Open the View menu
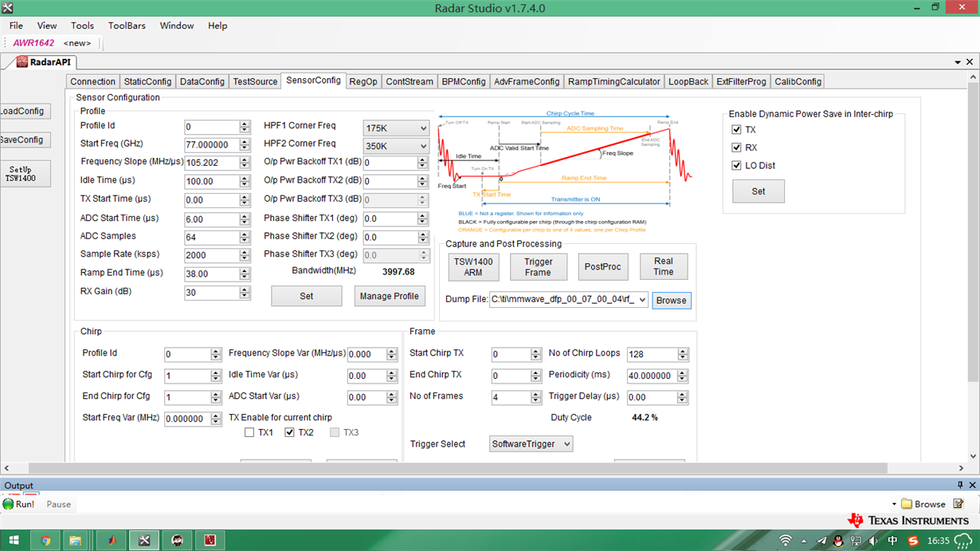980x551 pixels. pos(47,26)
